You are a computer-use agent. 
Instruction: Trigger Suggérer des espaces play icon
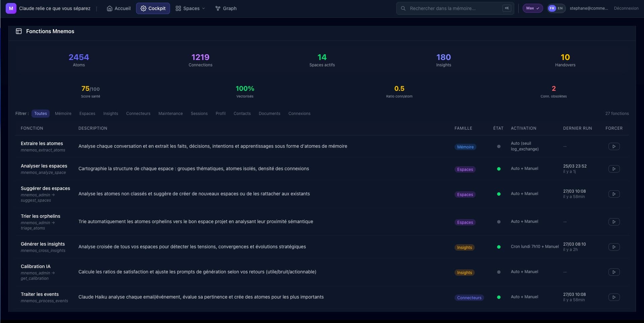(614, 194)
